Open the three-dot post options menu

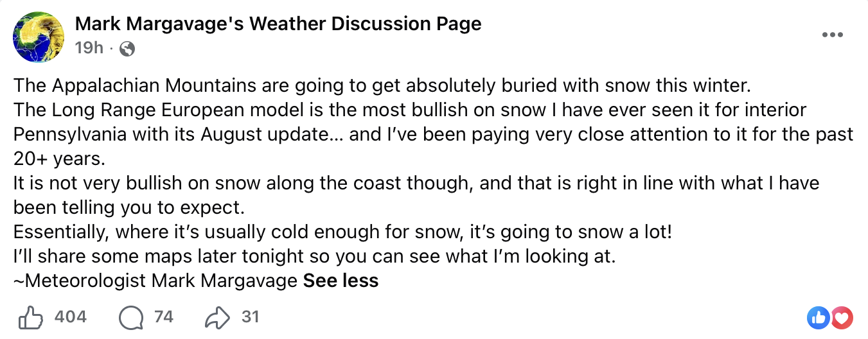click(x=832, y=35)
